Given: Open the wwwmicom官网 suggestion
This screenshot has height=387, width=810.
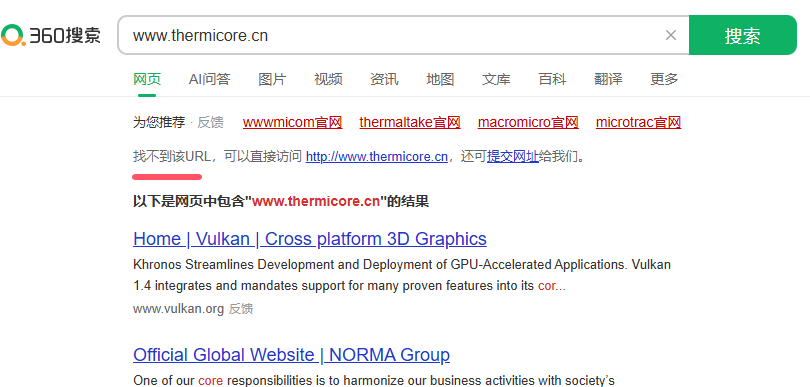Looking at the screenshot, I should pos(292,122).
